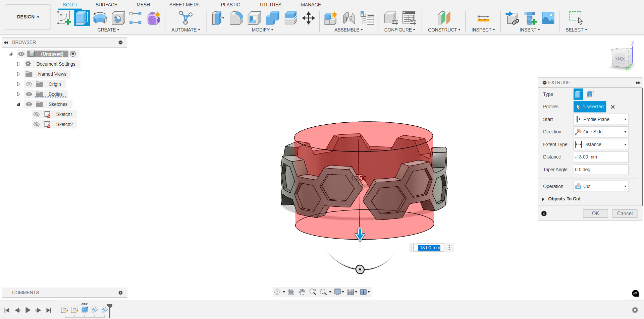The width and height of the screenshot is (644, 319).
Task: Open the MODIFY menu
Action: tap(263, 30)
